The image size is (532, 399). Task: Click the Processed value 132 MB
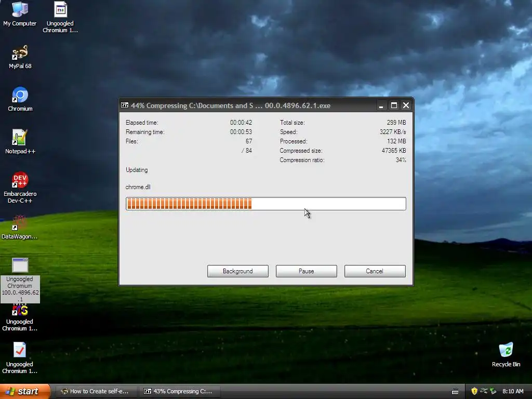pyautogui.click(x=396, y=141)
